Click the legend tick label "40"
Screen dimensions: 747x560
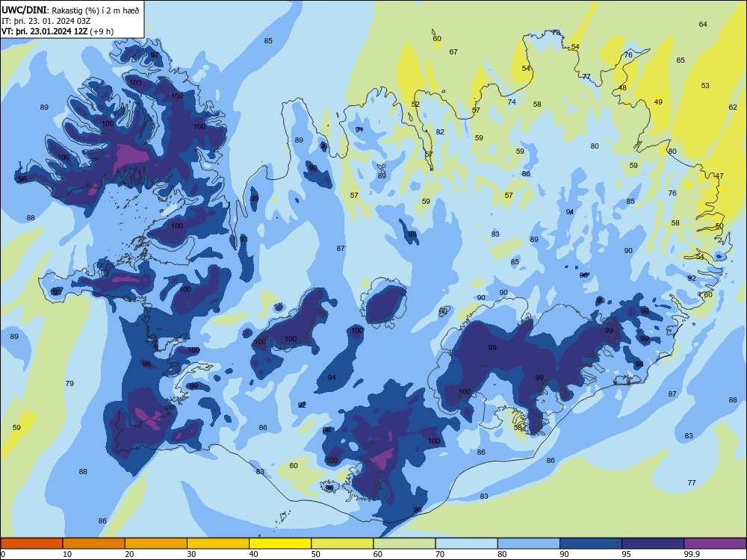click(x=253, y=554)
